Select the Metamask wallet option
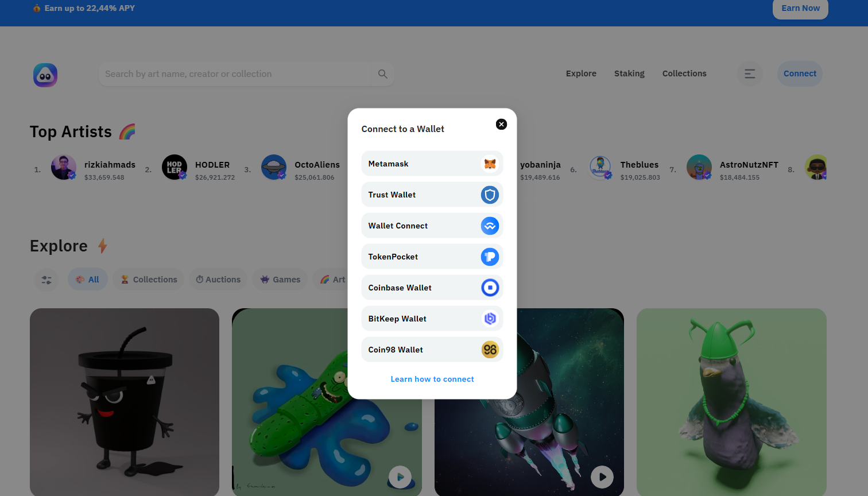868x496 pixels. pos(432,164)
